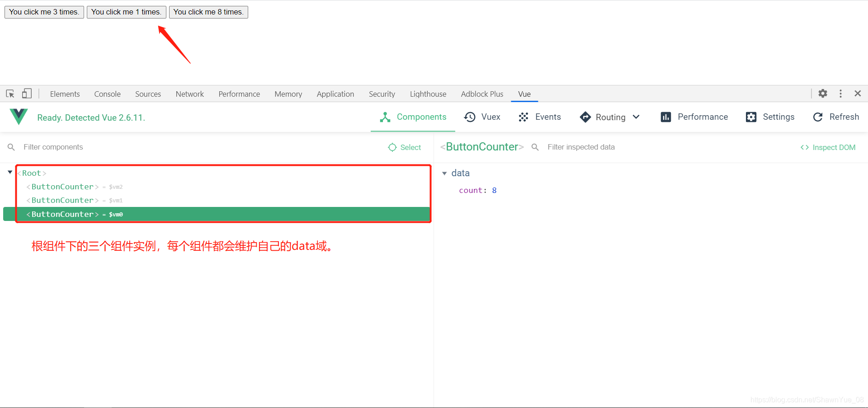Click the Refresh button

[836, 117]
